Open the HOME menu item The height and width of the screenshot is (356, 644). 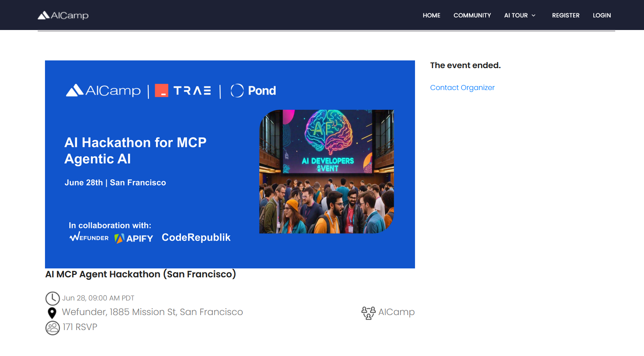(x=431, y=15)
